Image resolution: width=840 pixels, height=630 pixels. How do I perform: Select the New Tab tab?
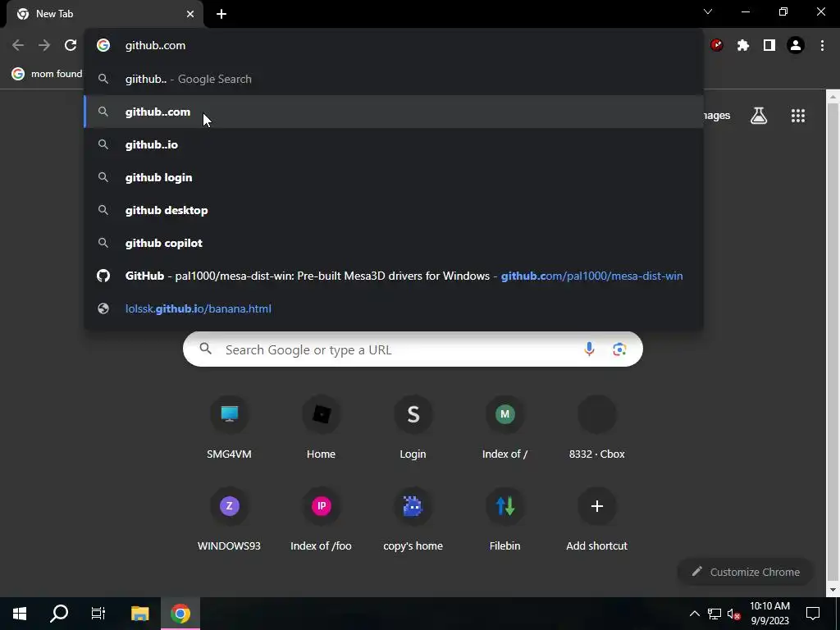click(x=105, y=14)
